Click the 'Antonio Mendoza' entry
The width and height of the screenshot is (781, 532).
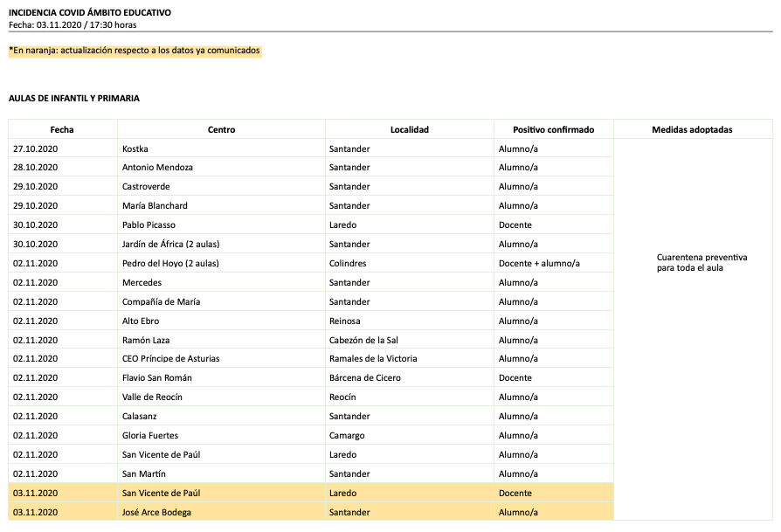[x=157, y=167]
